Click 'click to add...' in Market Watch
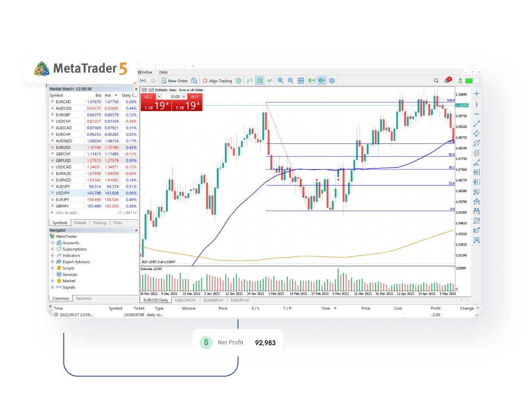This screenshot has width=532, height=395. pyautogui.click(x=67, y=212)
